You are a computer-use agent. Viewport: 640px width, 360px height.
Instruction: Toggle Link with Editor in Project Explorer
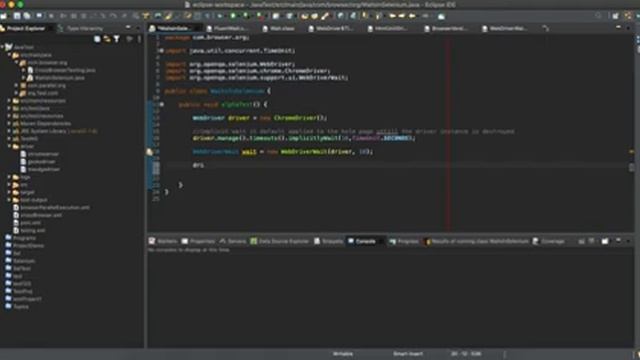click(107, 39)
